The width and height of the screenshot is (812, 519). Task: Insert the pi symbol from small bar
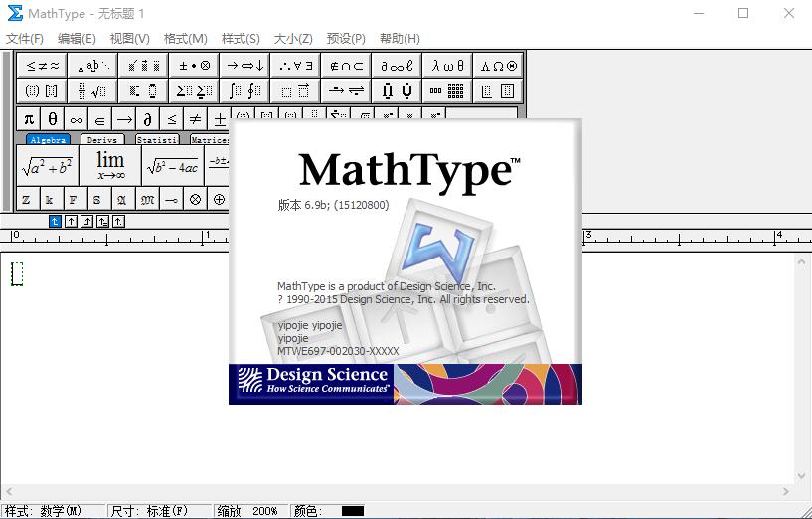click(29, 119)
